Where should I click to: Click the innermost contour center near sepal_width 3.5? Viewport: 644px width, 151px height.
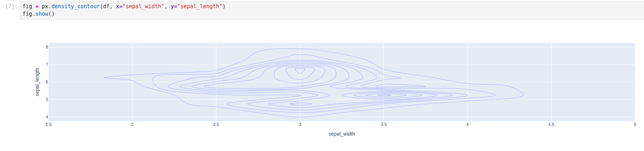click(384, 95)
